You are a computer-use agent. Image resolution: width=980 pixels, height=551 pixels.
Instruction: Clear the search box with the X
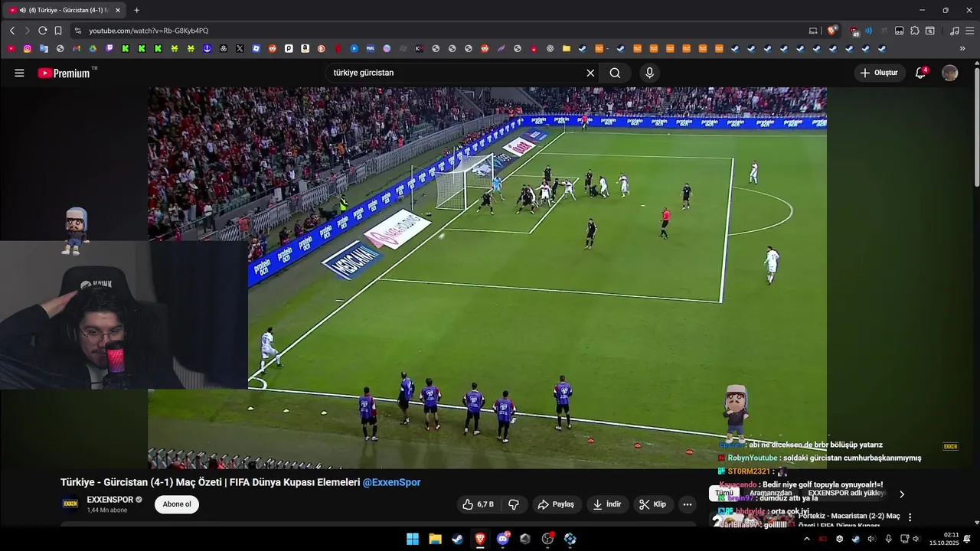click(590, 73)
